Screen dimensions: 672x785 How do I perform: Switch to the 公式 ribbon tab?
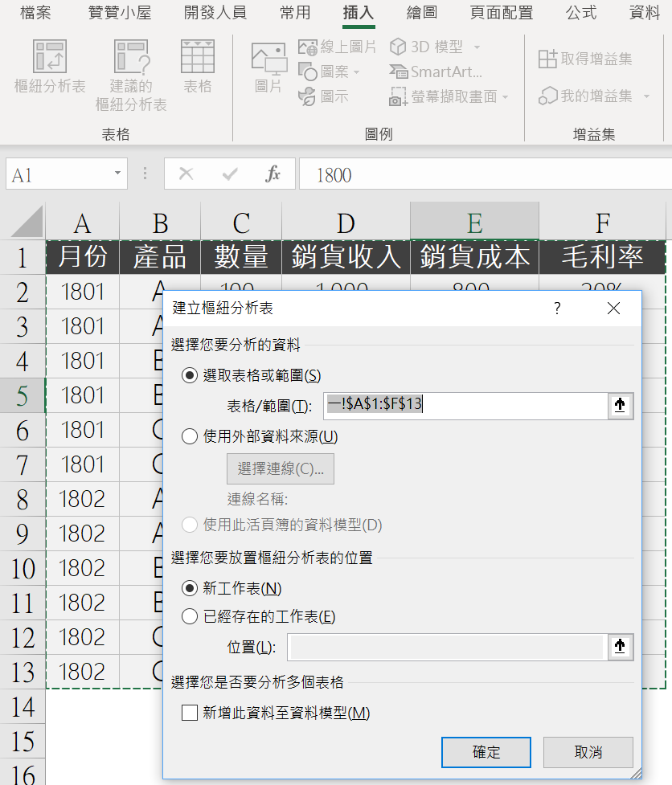tap(581, 12)
